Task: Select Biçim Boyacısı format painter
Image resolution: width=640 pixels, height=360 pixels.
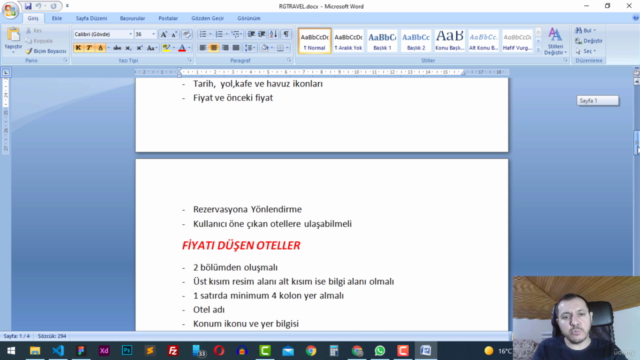Action: point(46,51)
